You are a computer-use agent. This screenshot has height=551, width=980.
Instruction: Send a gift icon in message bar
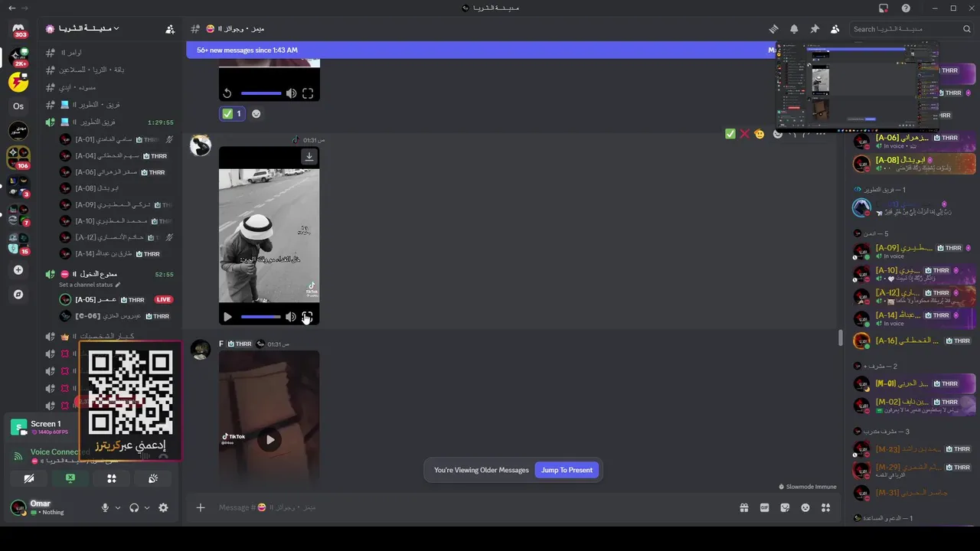(x=743, y=507)
